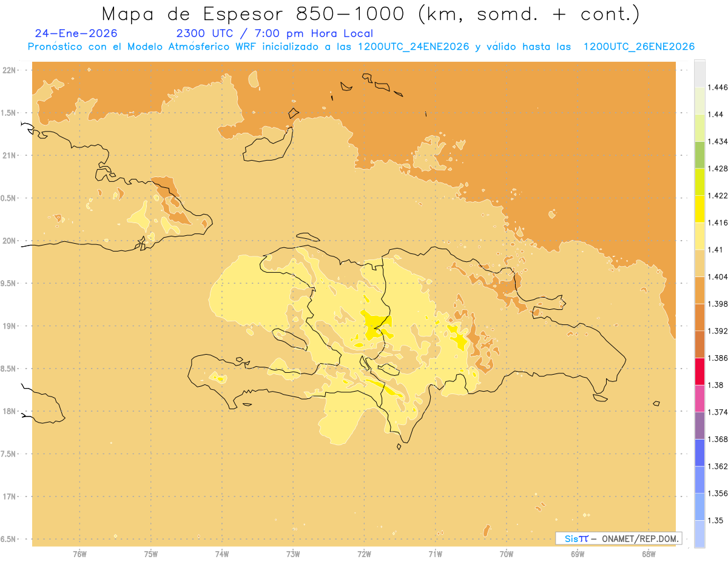Select the bright yellow 1.416–1.422 colorbar segment
Viewport: 728px width, 562px height.
699,209
